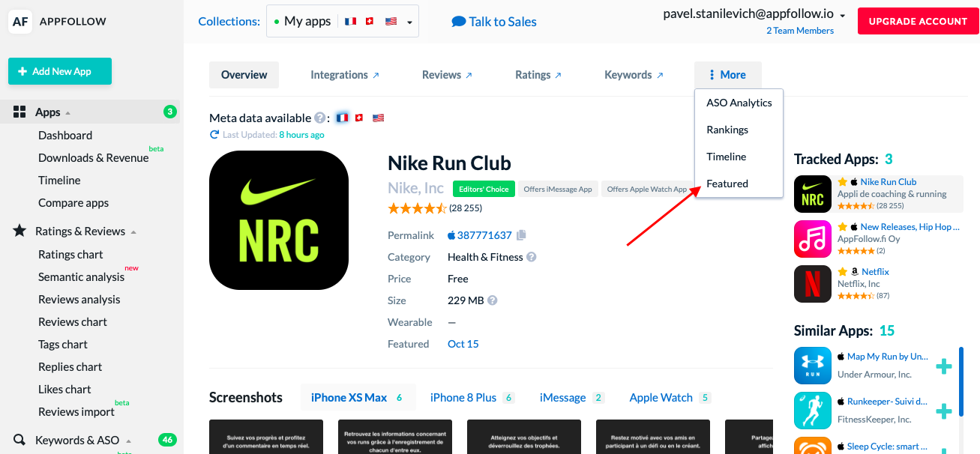Add Runkeeper with the plus icon
This screenshot has height=454, width=980.
(x=944, y=411)
